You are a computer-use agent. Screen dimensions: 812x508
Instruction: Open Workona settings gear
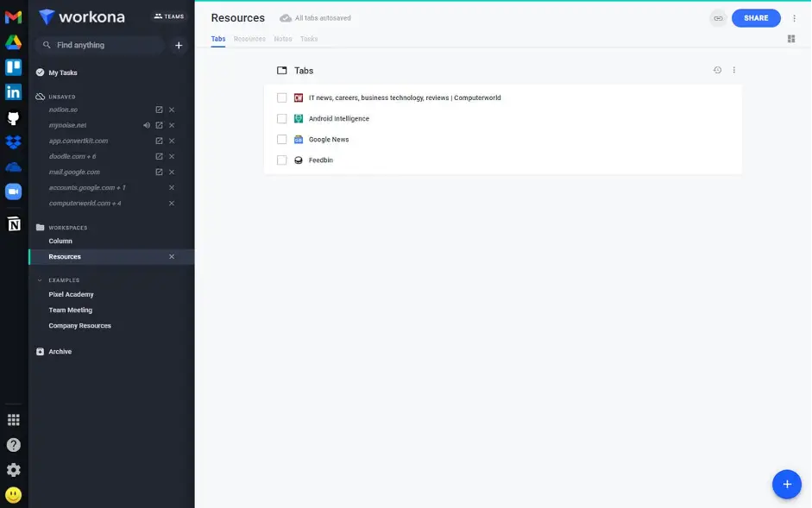(x=14, y=470)
